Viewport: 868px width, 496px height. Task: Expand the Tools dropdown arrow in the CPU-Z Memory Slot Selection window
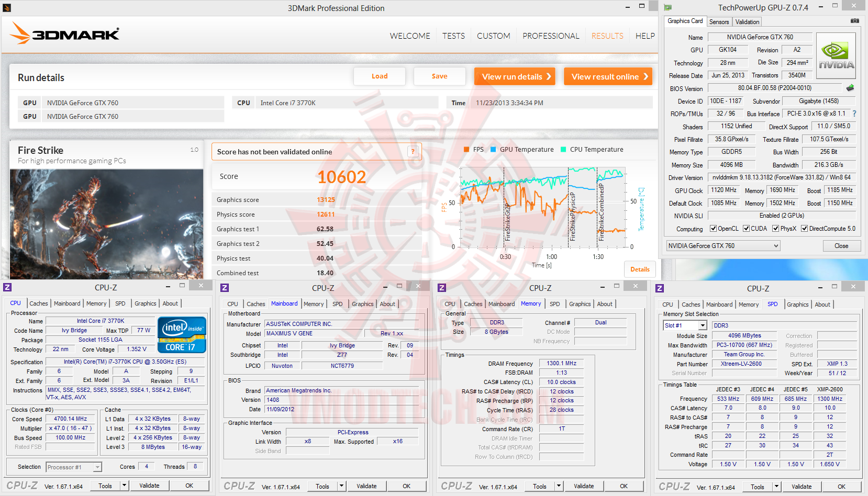tap(777, 487)
